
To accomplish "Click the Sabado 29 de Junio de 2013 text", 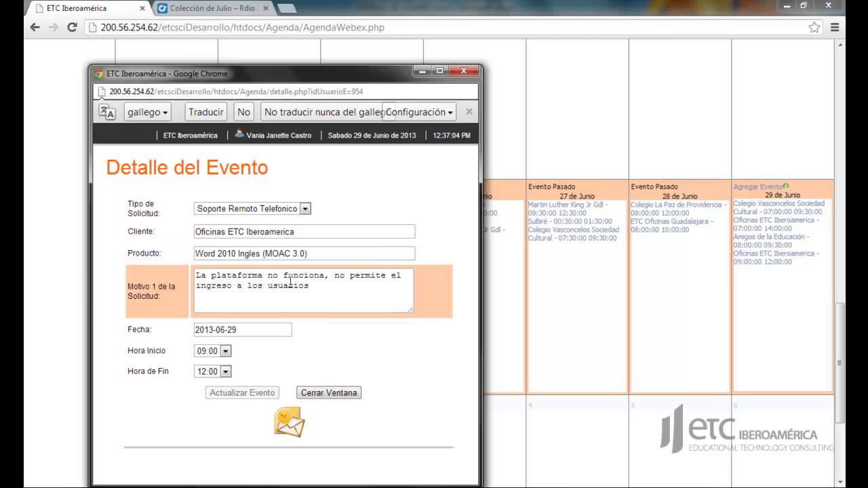I will (372, 135).
